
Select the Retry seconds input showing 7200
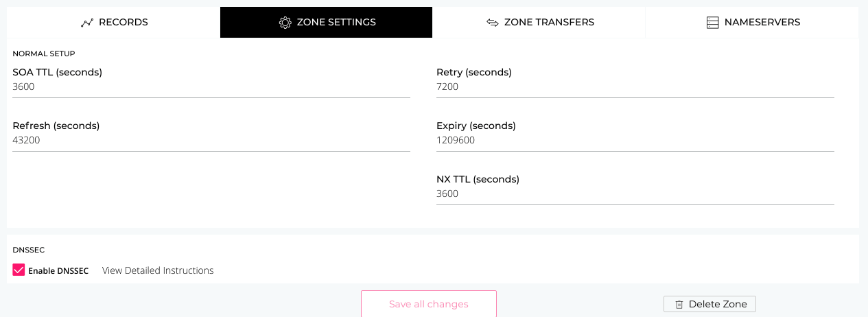click(x=635, y=87)
